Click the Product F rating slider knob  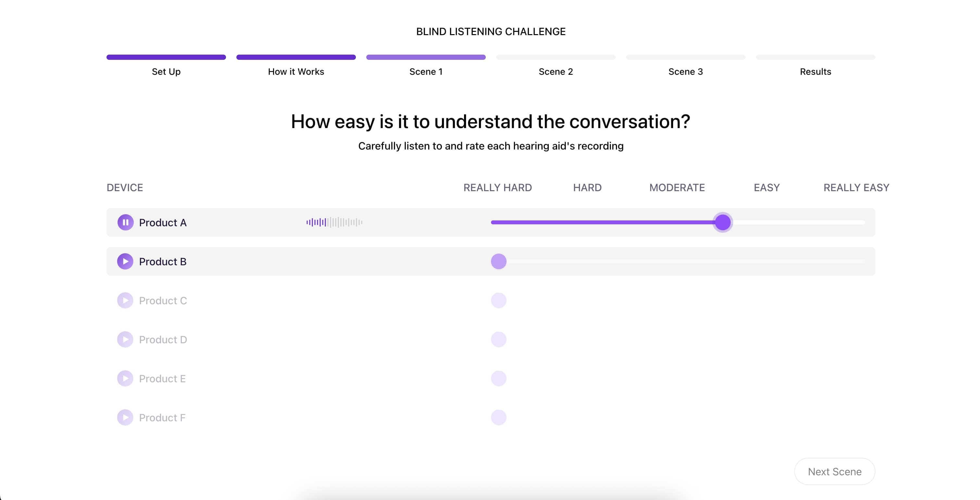498,418
